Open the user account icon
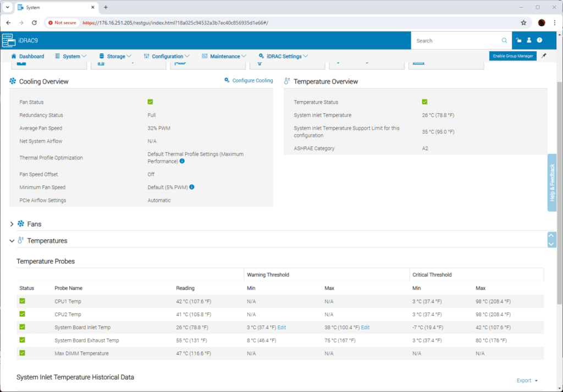This screenshot has height=392, width=563. [x=529, y=40]
